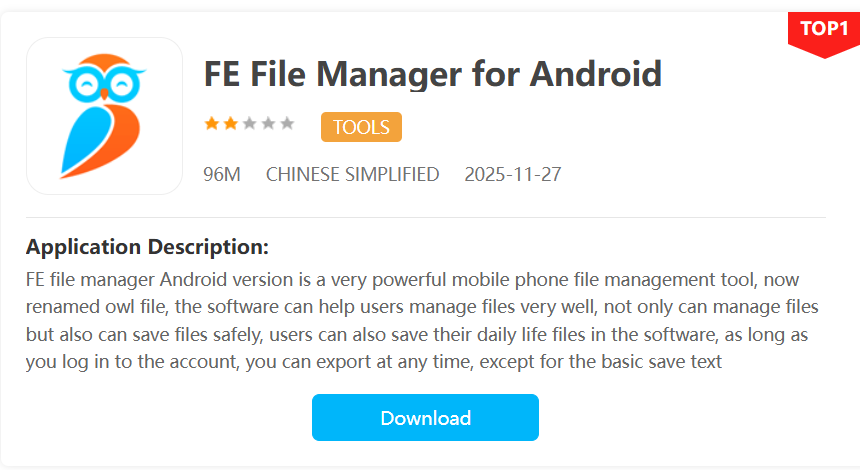
Task: Click the second orange rating star
Action: coord(230,124)
